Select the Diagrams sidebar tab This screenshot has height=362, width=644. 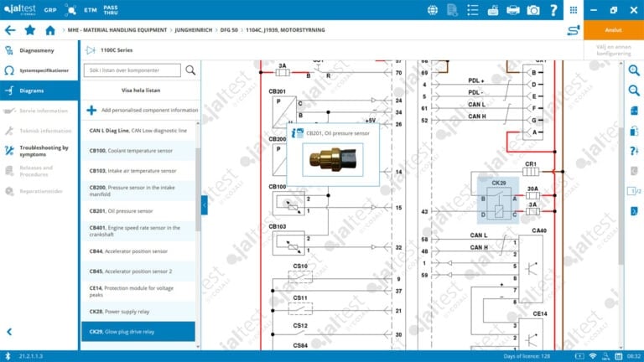tap(39, 90)
